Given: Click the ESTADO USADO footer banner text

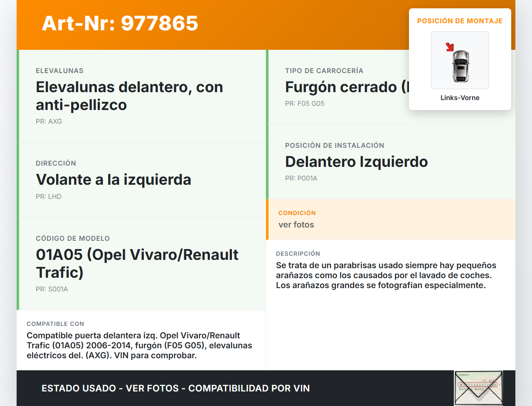Looking at the screenshot, I should [x=175, y=388].
